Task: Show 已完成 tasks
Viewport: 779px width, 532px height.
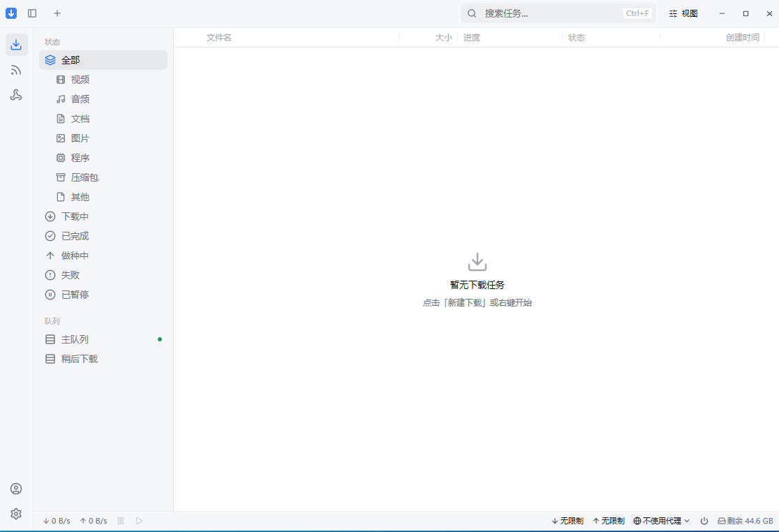Action: click(103, 236)
